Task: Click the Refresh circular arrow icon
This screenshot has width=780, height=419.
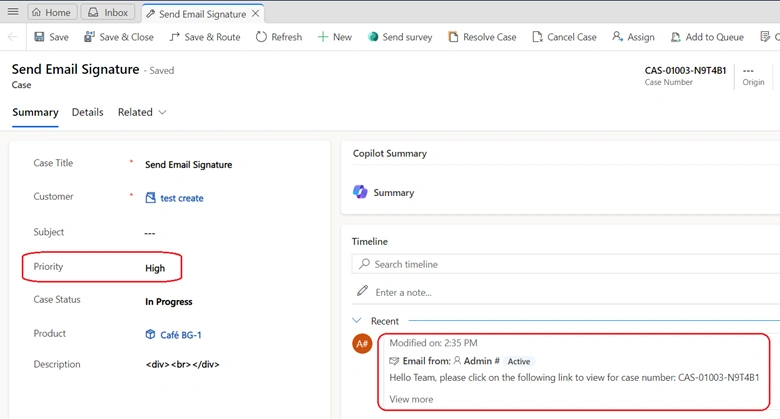Action: pos(261,37)
